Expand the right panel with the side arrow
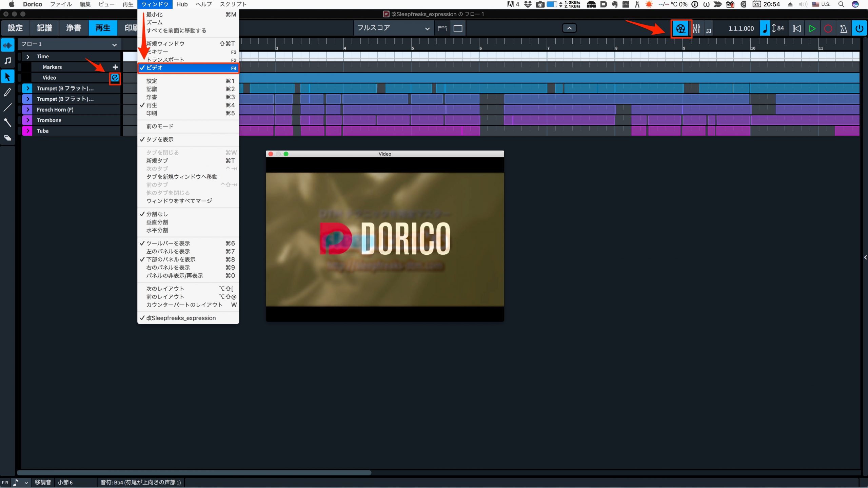The height and width of the screenshot is (488, 868). [865, 257]
